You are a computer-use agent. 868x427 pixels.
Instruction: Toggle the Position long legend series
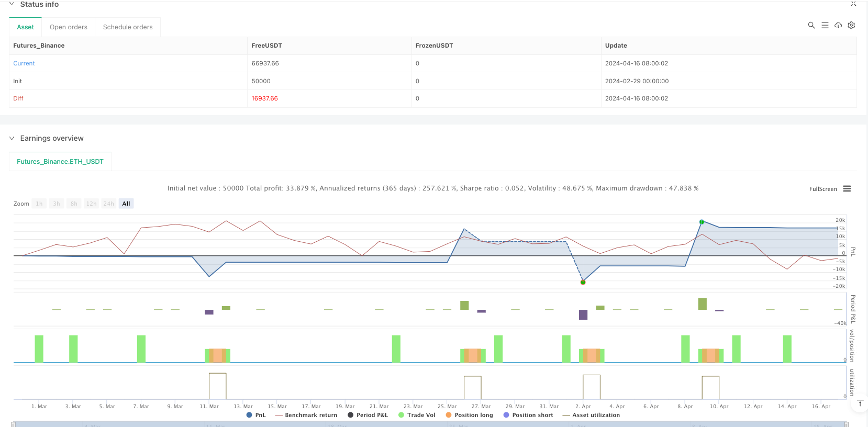pyautogui.click(x=469, y=415)
